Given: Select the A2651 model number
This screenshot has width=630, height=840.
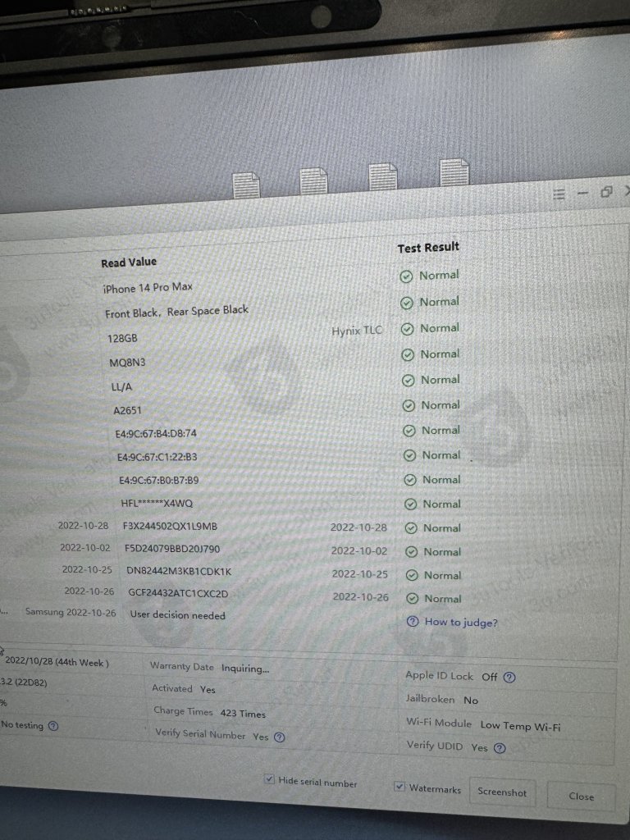Looking at the screenshot, I should (x=127, y=411).
